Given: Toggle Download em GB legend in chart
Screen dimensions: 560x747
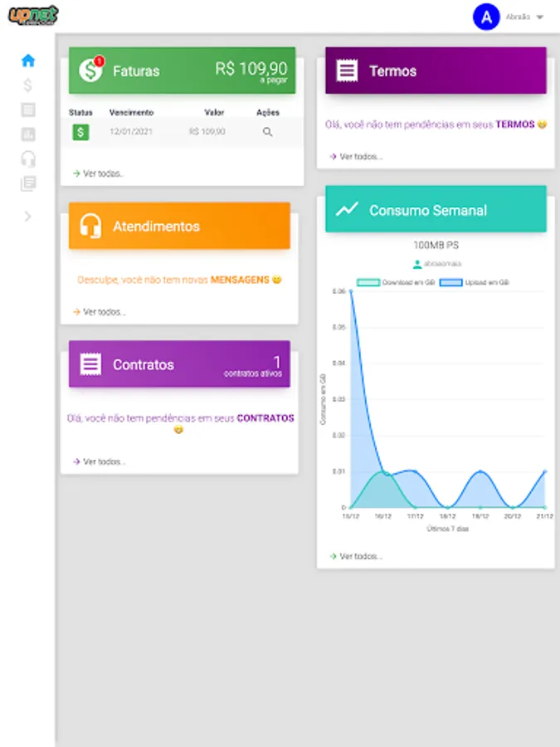Looking at the screenshot, I should [x=396, y=282].
